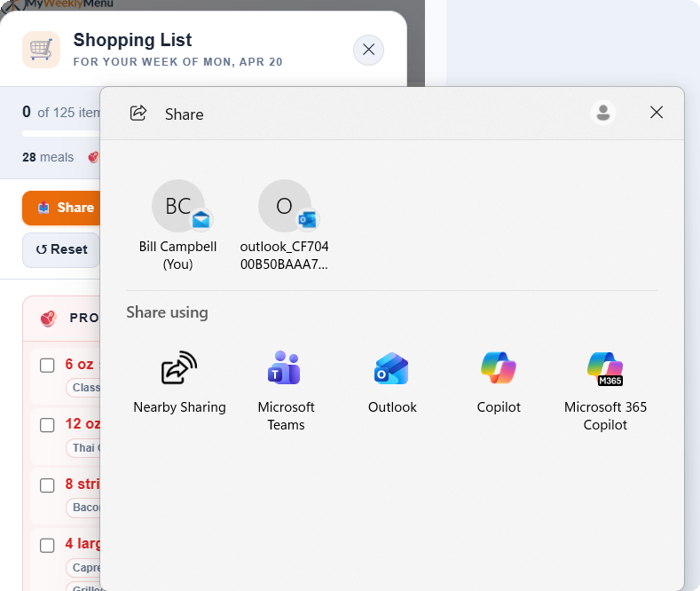Reset the shopping list
This screenshot has width=700, height=591.
point(61,249)
